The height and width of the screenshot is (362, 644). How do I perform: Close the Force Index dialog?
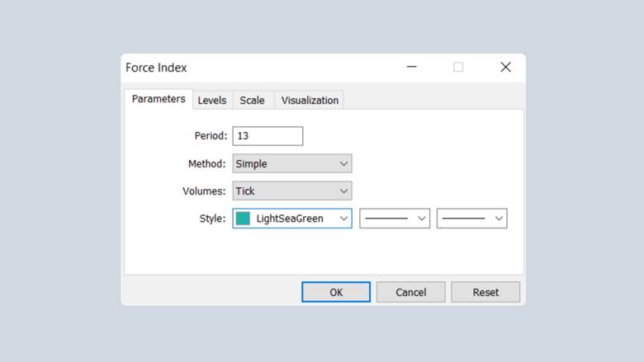point(505,68)
